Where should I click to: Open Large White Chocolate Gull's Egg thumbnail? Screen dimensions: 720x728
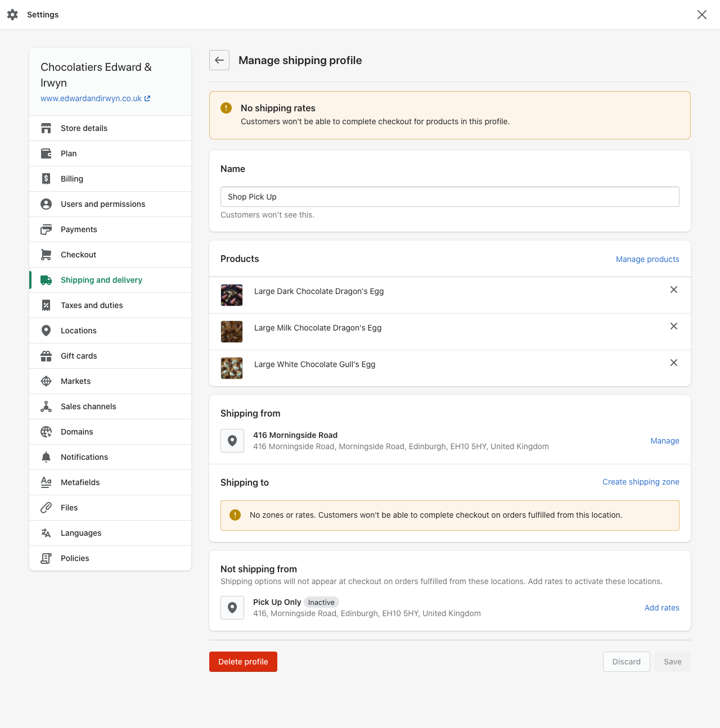click(x=232, y=368)
